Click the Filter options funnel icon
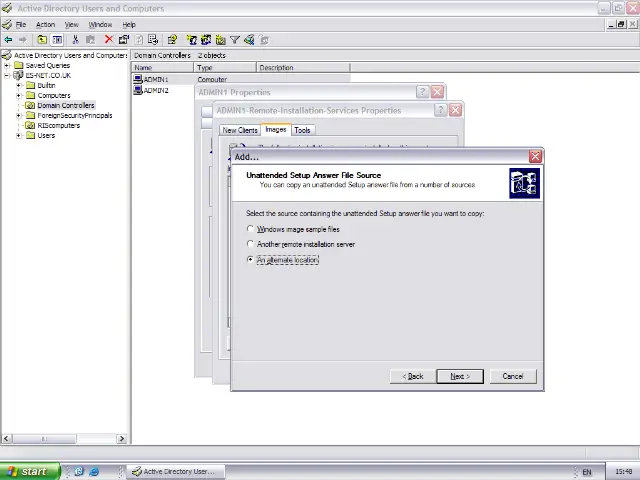The width and height of the screenshot is (640, 480). pyautogui.click(x=235, y=40)
